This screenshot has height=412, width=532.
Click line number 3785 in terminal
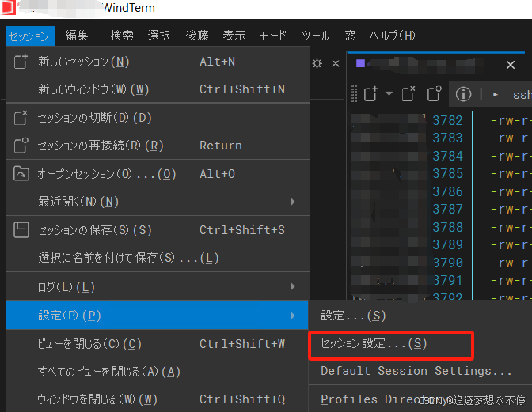click(x=447, y=173)
